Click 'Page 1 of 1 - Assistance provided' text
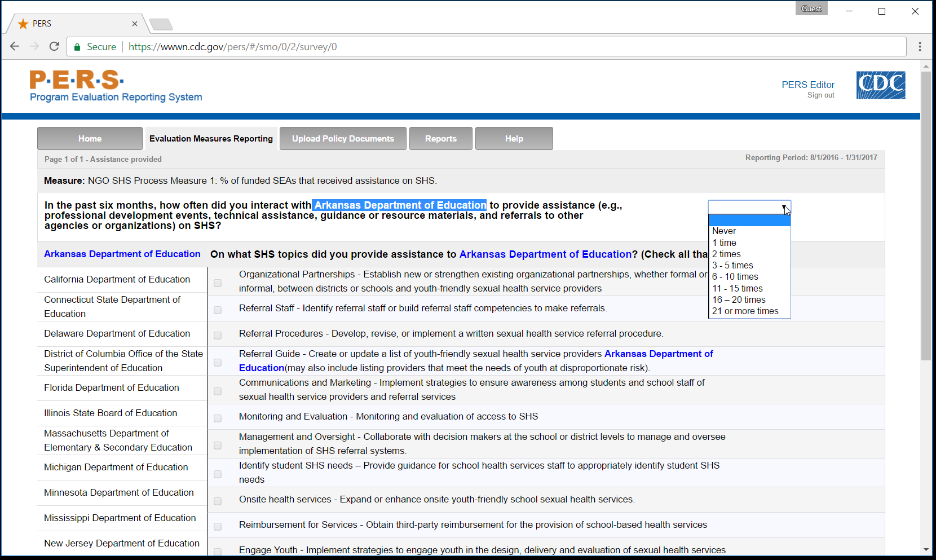The height and width of the screenshot is (560, 936). pos(103,160)
